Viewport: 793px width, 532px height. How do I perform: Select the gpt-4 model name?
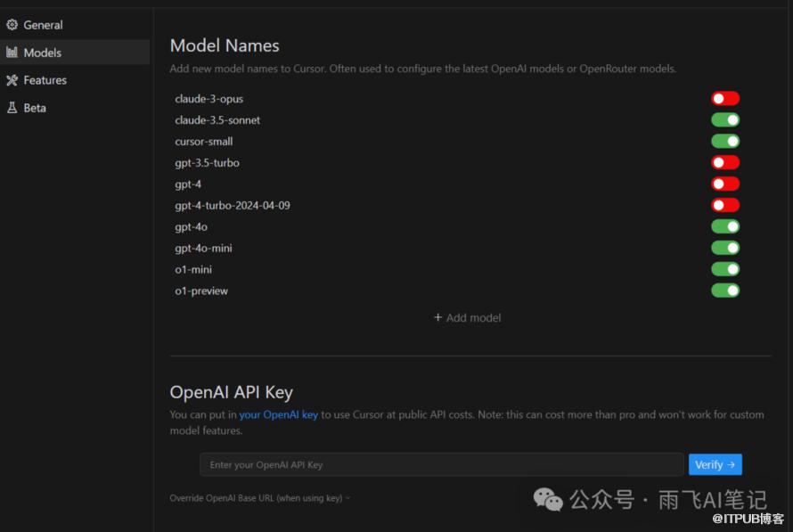click(x=188, y=184)
